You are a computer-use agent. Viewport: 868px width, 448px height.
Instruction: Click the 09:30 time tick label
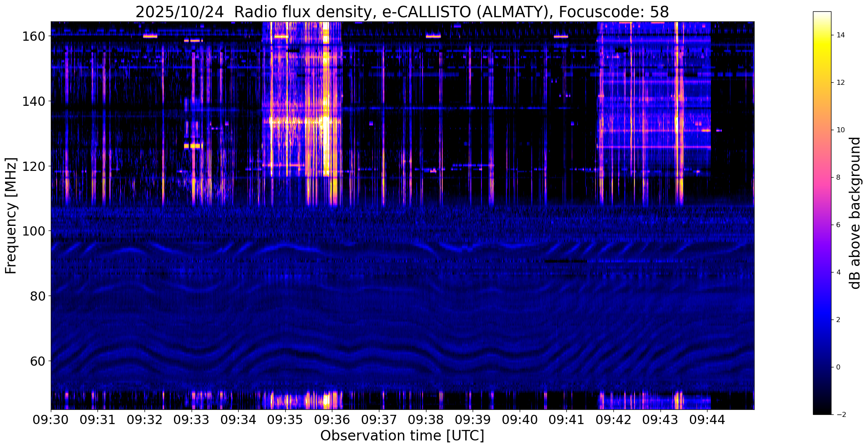click(51, 420)
